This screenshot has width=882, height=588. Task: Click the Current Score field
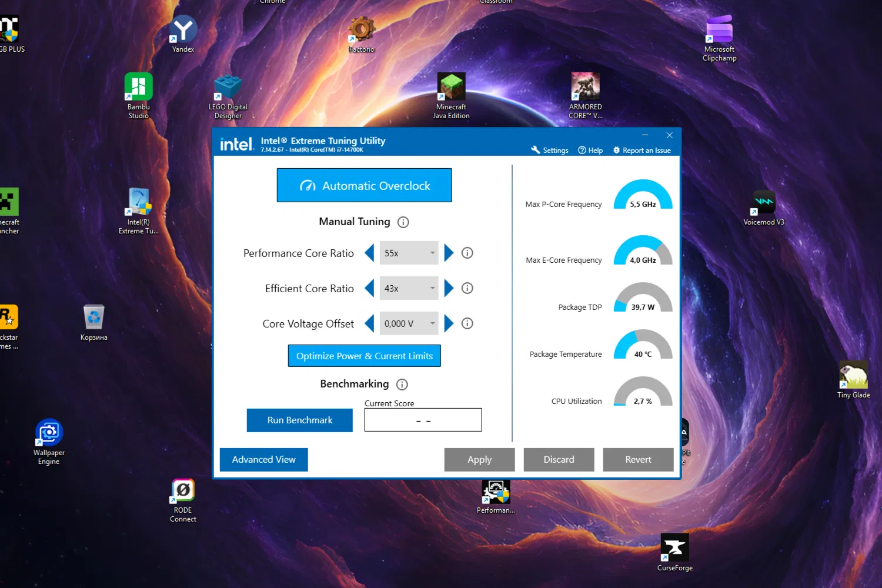pos(423,420)
